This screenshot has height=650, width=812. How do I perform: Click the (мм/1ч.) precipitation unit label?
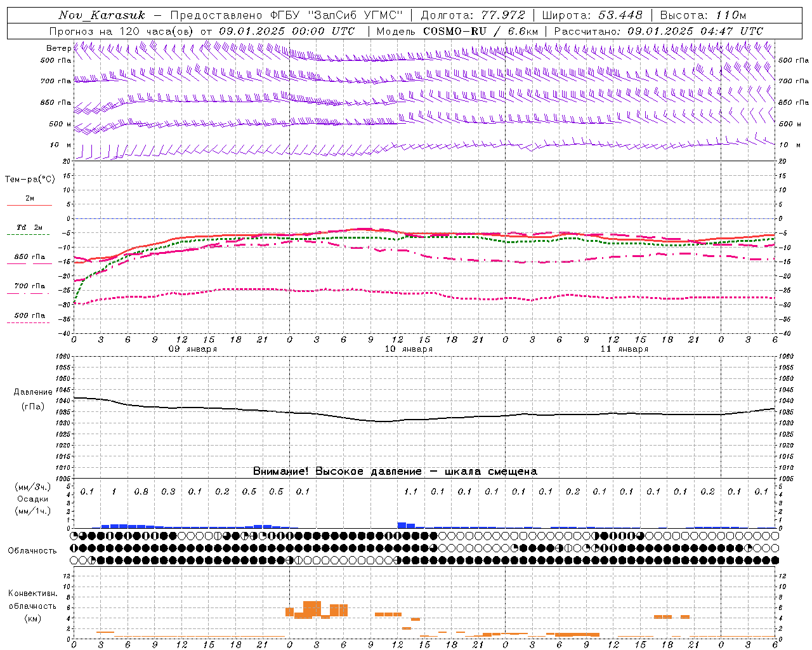click(33, 511)
